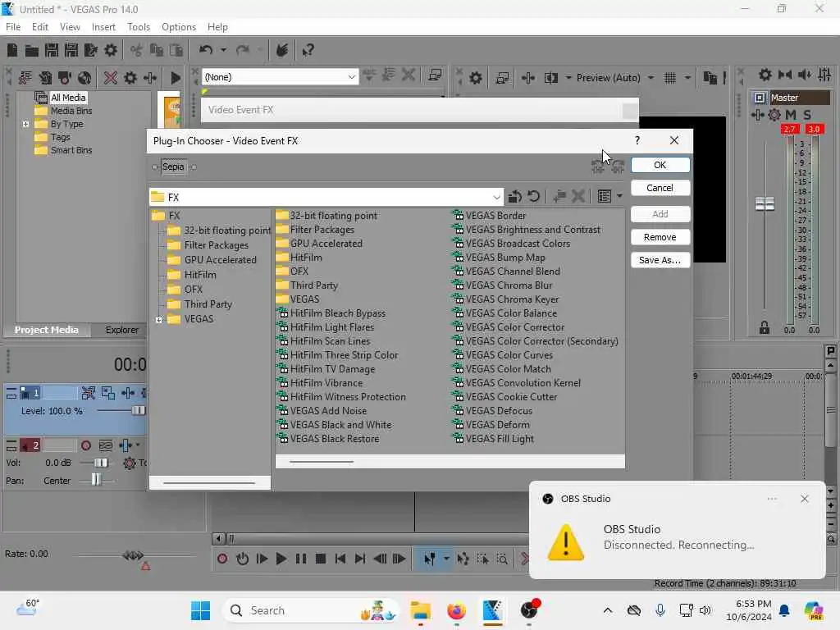Click the Play button in transport bar
The image size is (840, 630).
click(x=281, y=559)
